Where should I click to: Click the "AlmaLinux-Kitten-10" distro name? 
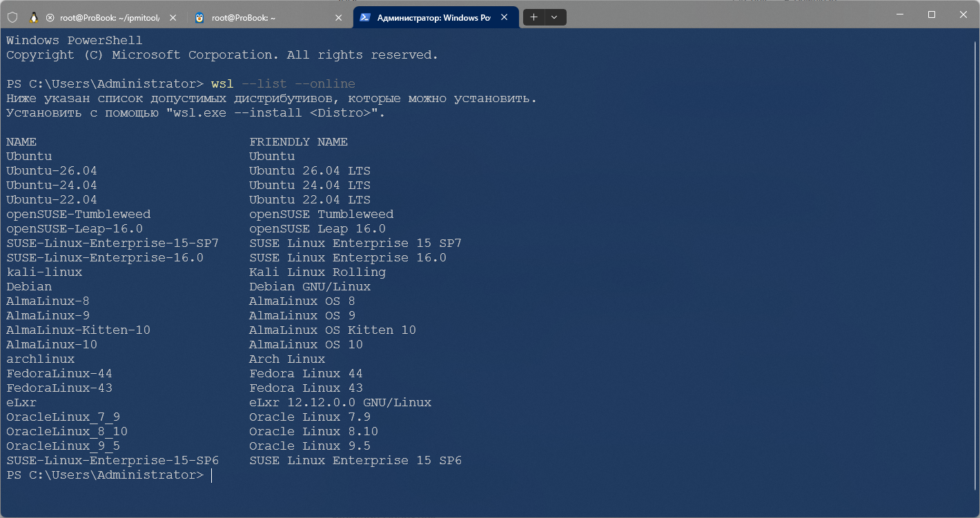pyautogui.click(x=79, y=330)
